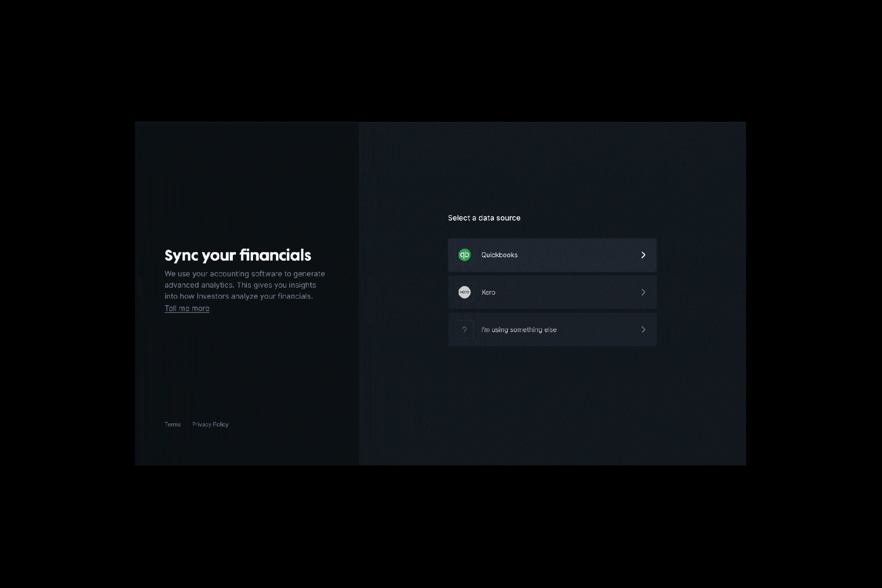Viewport: 882px width, 588px height.
Task: Click the Xero logo icon
Action: pyautogui.click(x=464, y=292)
